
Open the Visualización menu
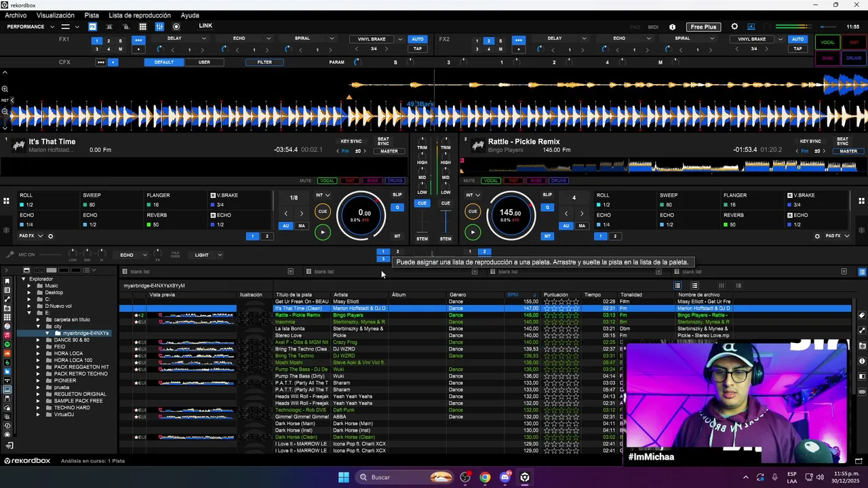(56, 15)
